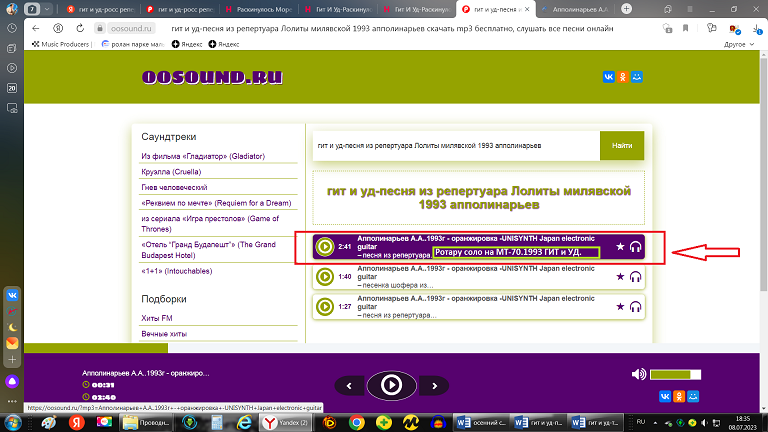The height and width of the screenshot is (432, 768).
Task: Open Windows Start menu
Action: [x=12, y=422]
